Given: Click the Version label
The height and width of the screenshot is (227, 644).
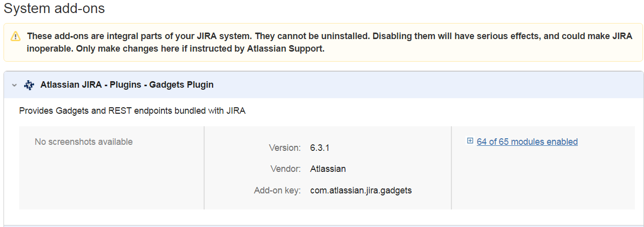Looking at the screenshot, I should [x=284, y=148].
